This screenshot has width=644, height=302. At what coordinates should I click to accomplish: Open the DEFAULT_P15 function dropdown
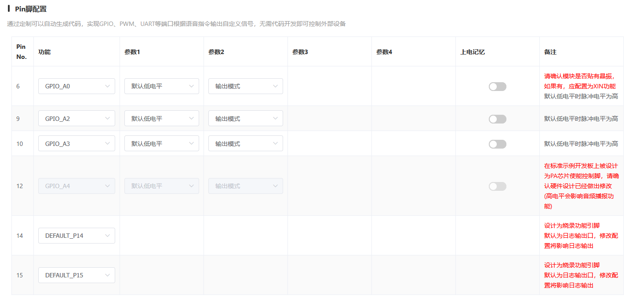tap(76, 275)
